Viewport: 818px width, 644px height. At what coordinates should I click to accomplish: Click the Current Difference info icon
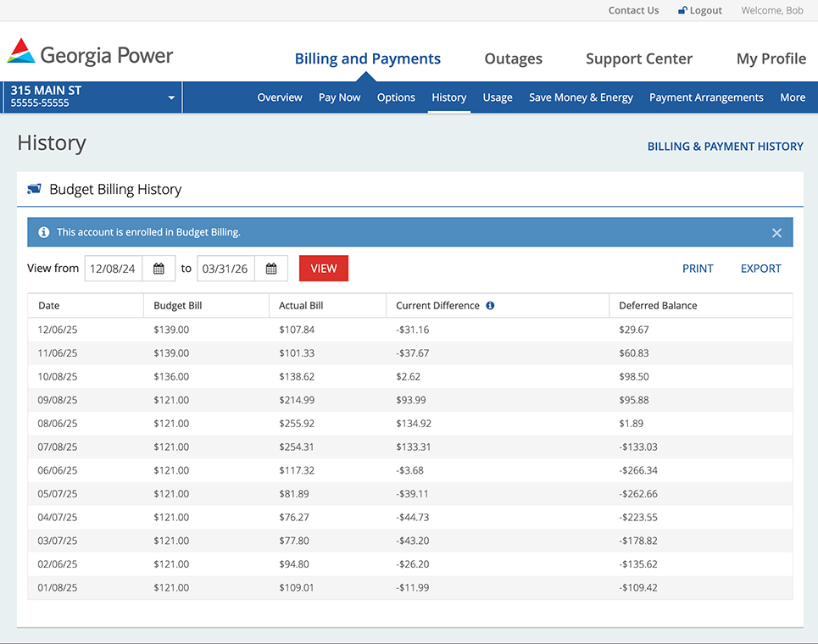pos(490,306)
